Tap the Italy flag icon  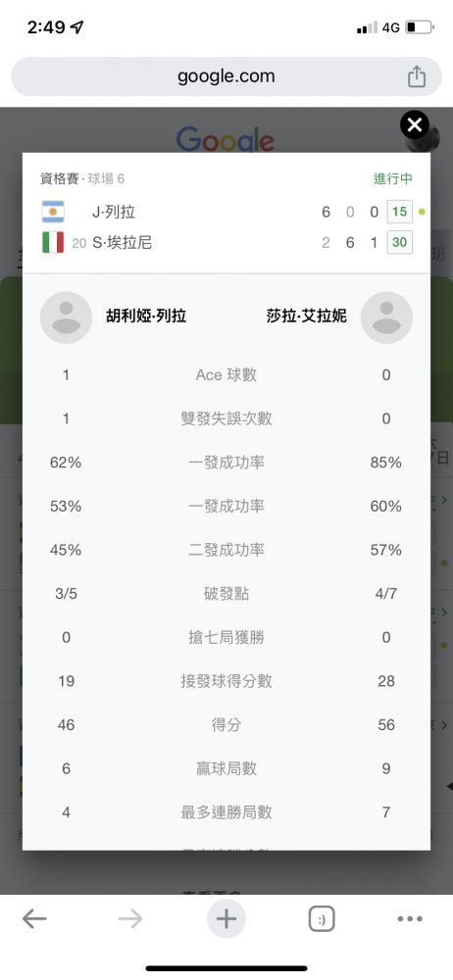pyautogui.click(x=53, y=242)
